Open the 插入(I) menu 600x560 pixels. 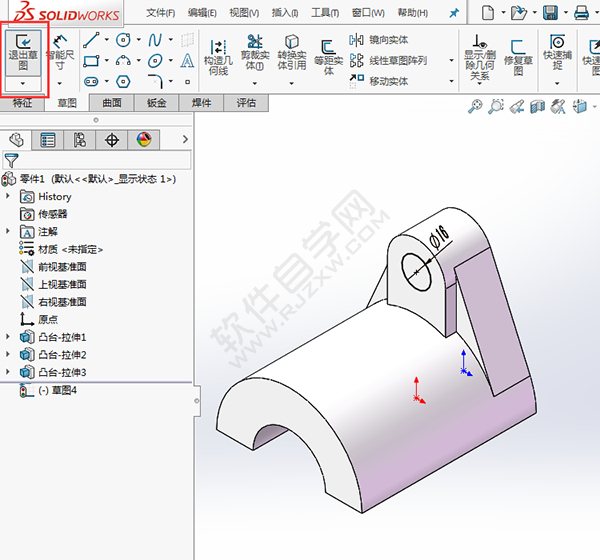285,13
